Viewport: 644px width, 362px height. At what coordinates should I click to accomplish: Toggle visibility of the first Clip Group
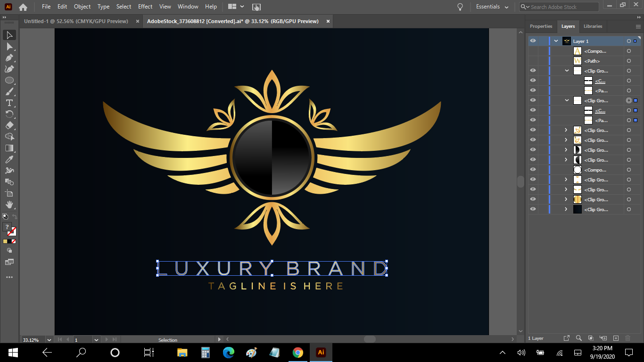532,70
